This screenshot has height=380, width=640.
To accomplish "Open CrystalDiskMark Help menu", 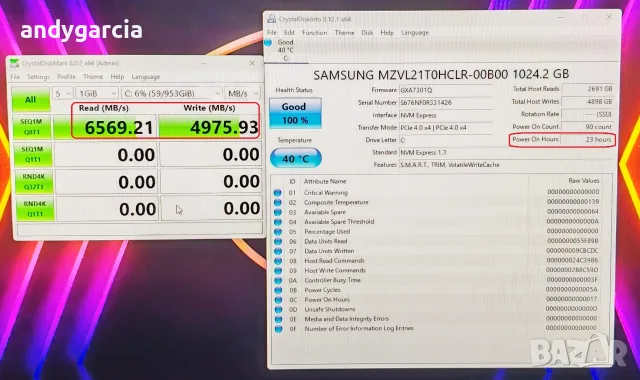I will coord(117,77).
